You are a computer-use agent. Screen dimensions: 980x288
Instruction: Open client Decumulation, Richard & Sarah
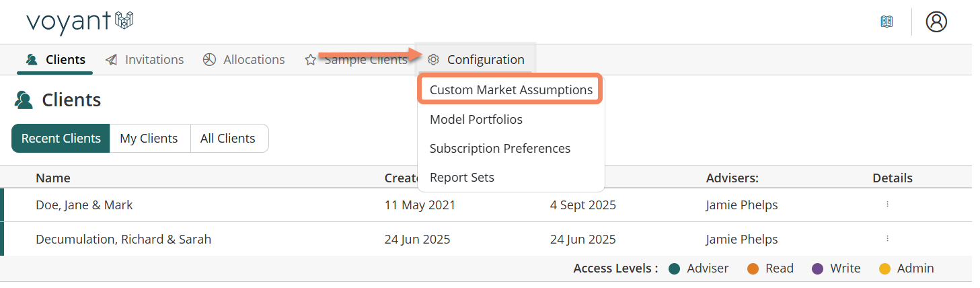coord(123,239)
